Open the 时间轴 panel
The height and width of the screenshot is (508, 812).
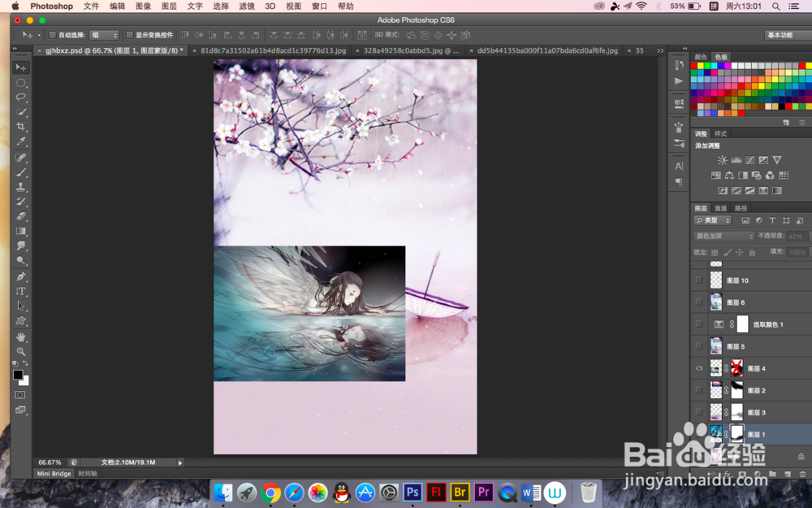[88, 474]
